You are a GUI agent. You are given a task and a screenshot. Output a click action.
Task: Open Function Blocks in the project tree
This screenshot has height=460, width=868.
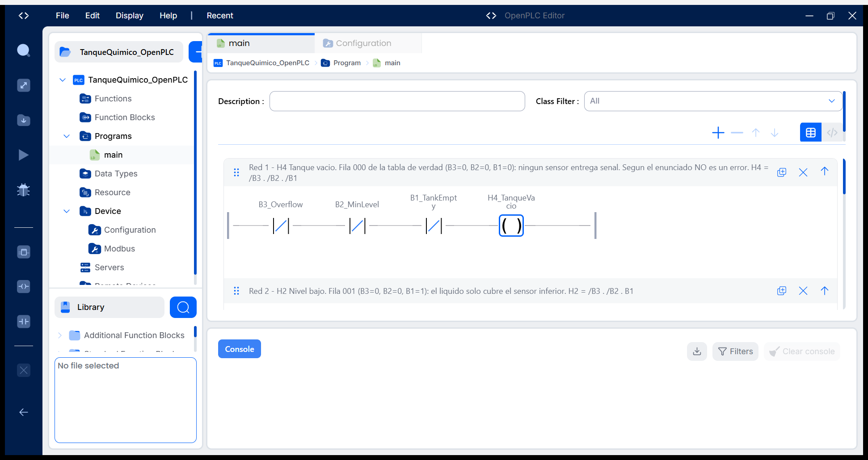click(125, 117)
